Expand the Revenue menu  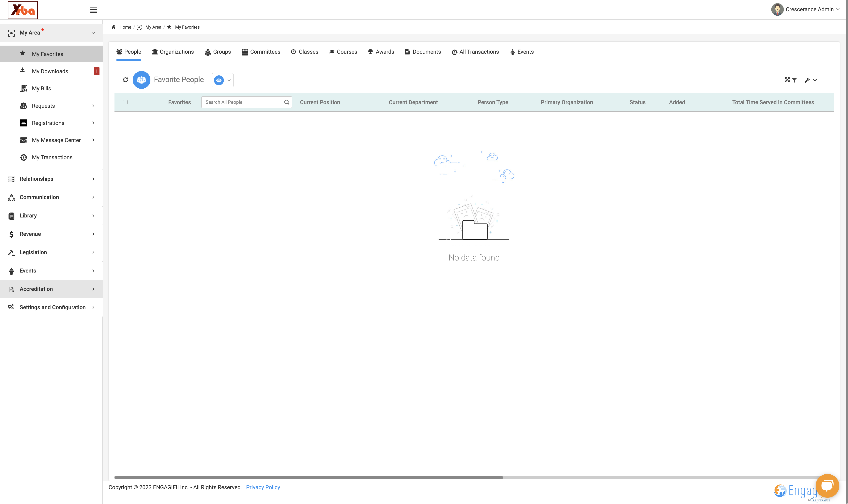[51, 234]
